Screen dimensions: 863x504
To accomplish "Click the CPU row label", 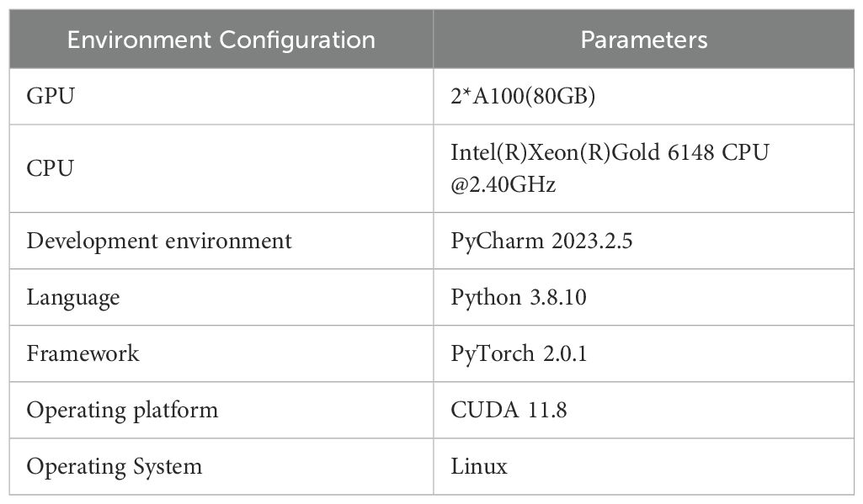I will pos(51,168).
